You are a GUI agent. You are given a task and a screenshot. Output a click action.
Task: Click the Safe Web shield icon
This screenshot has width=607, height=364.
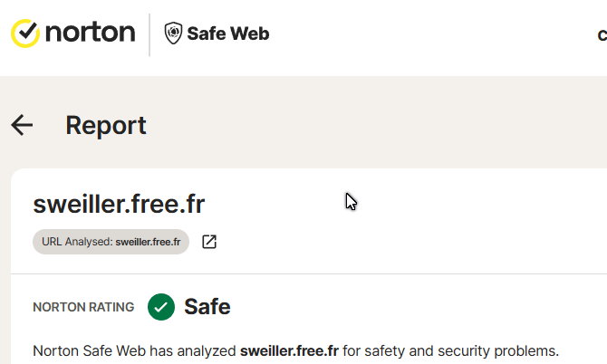coord(173,34)
